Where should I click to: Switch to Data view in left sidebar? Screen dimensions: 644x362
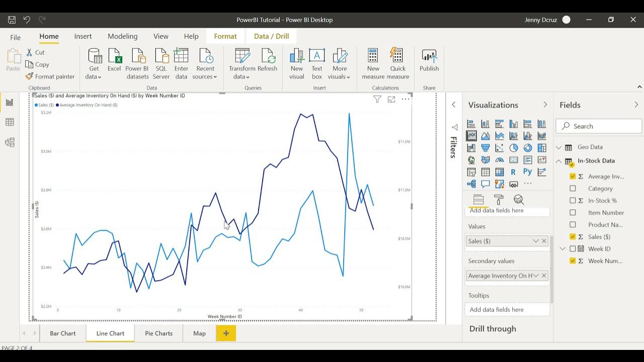click(10, 122)
